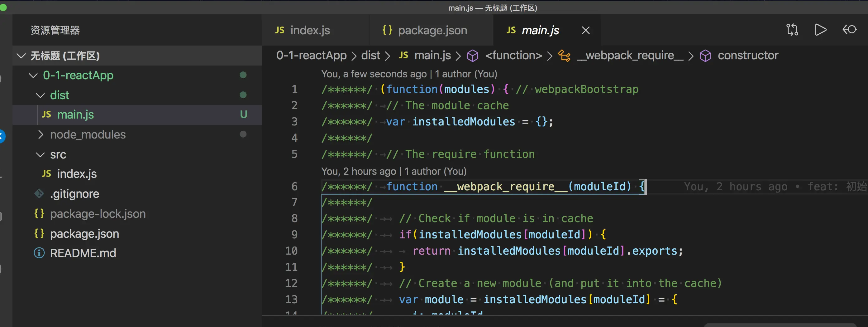Collapse the src folder
Viewport: 868px width, 327px height.
[41, 154]
